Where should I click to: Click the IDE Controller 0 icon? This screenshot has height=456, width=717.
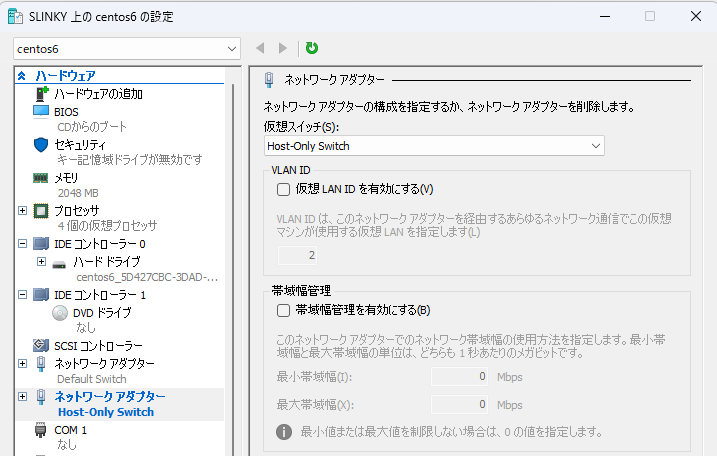tap(41, 244)
